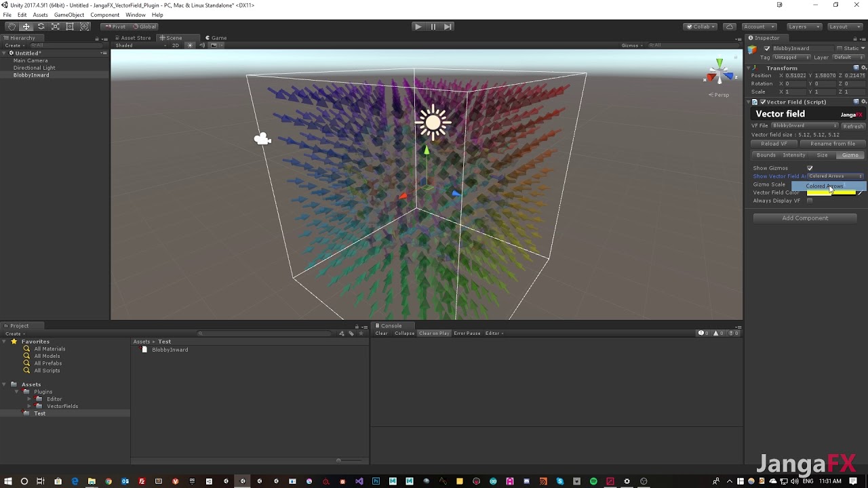Select the Move tool
This screenshot has height=488, width=868.
pyautogui.click(x=26, y=26)
